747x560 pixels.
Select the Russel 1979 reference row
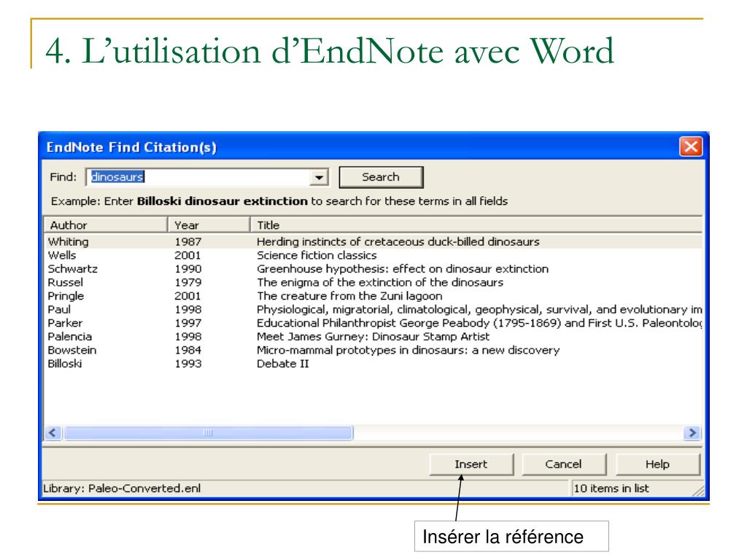tap(373, 282)
